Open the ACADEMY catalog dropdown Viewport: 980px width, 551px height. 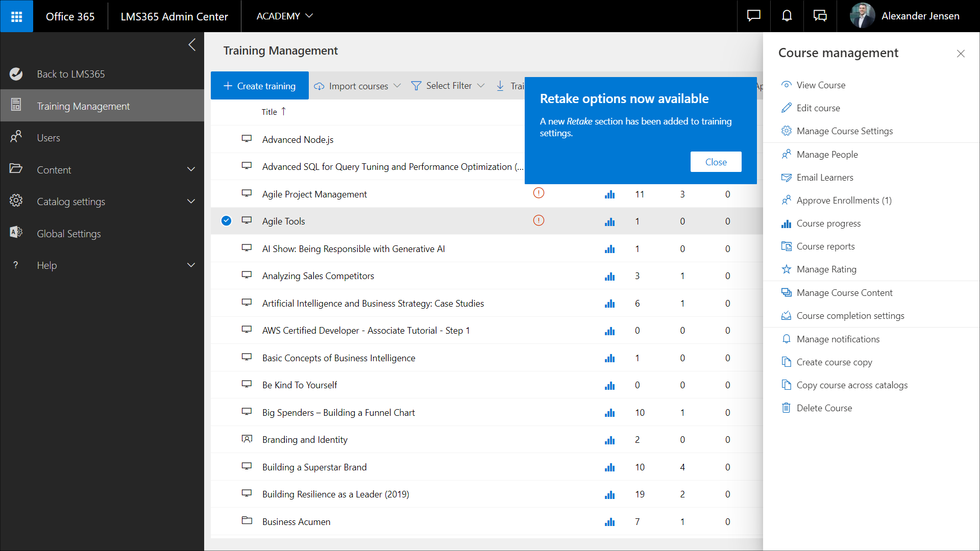pyautogui.click(x=284, y=16)
